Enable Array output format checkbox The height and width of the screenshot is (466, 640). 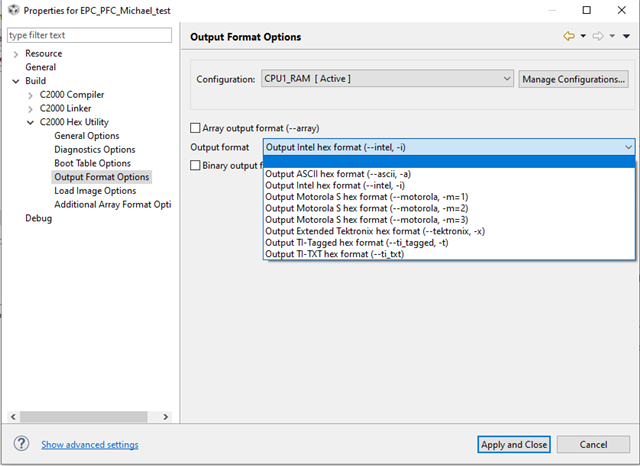click(x=196, y=128)
